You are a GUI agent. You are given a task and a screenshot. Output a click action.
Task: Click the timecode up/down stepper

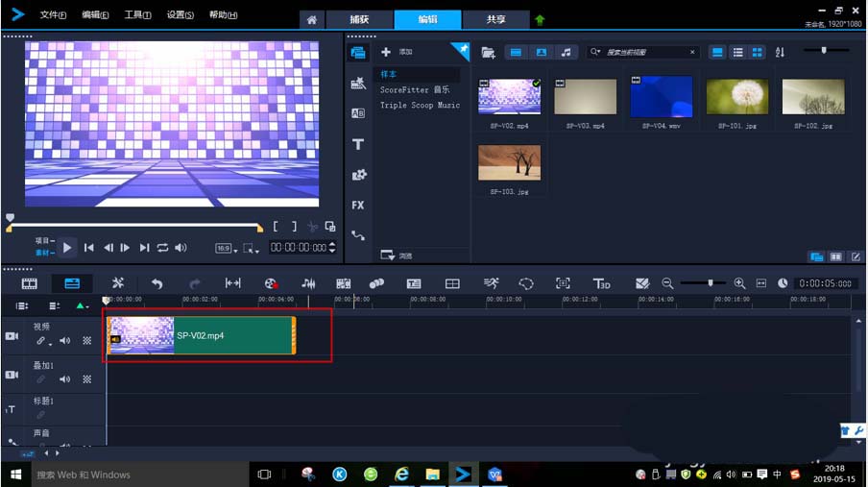(332, 247)
